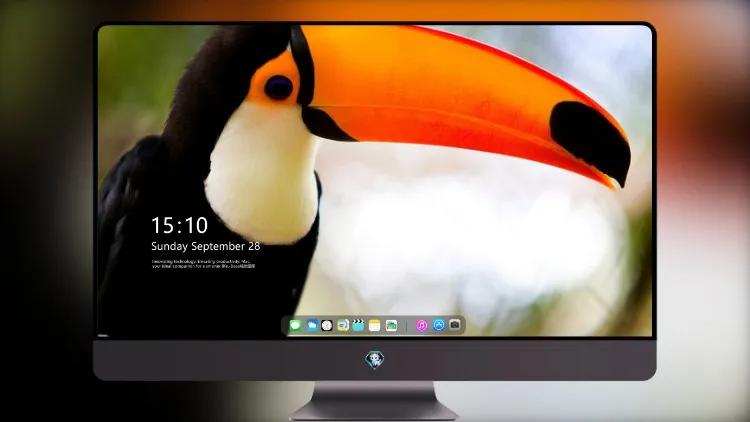
Task: Open the Camera app in dock
Action: tap(455, 325)
